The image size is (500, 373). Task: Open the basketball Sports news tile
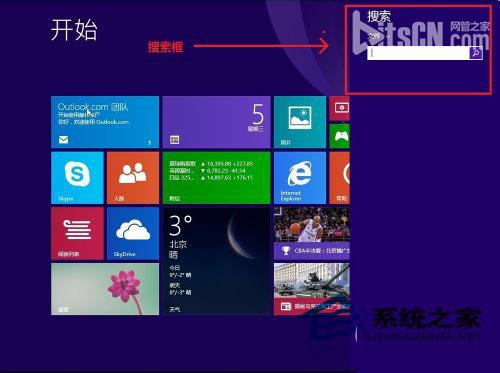(312, 233)
